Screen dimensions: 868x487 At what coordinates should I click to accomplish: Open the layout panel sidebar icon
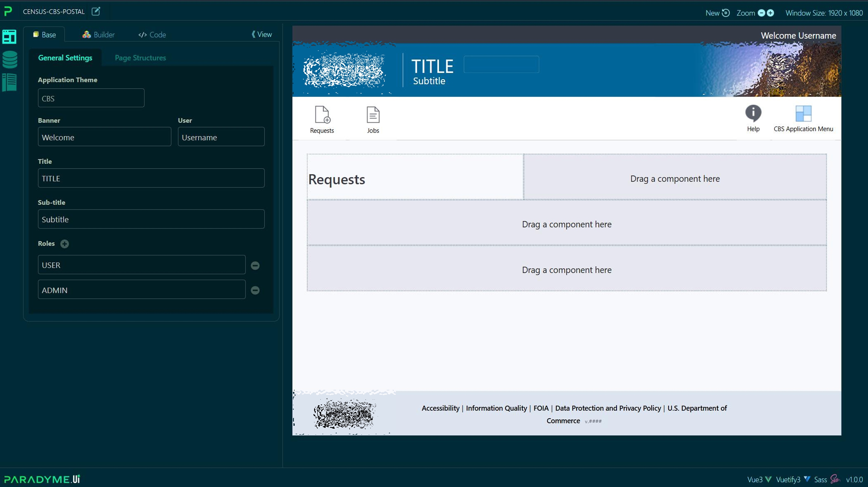click(x=9, y=37)
